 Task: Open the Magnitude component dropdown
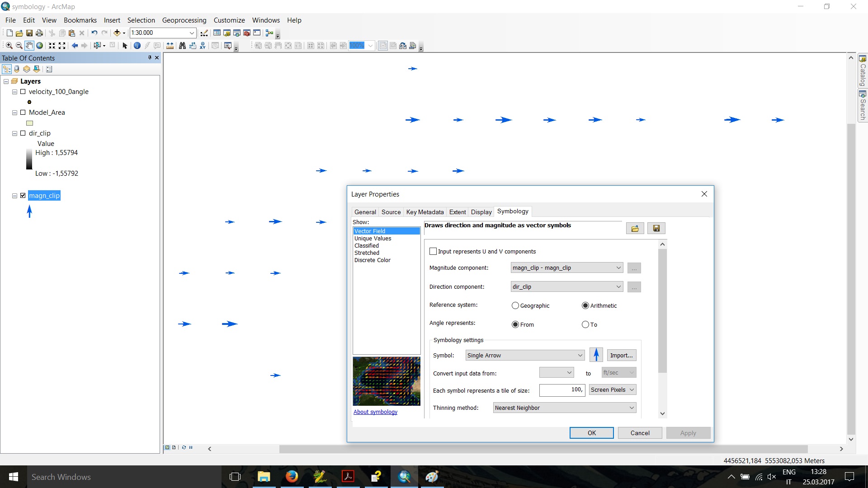618,268
